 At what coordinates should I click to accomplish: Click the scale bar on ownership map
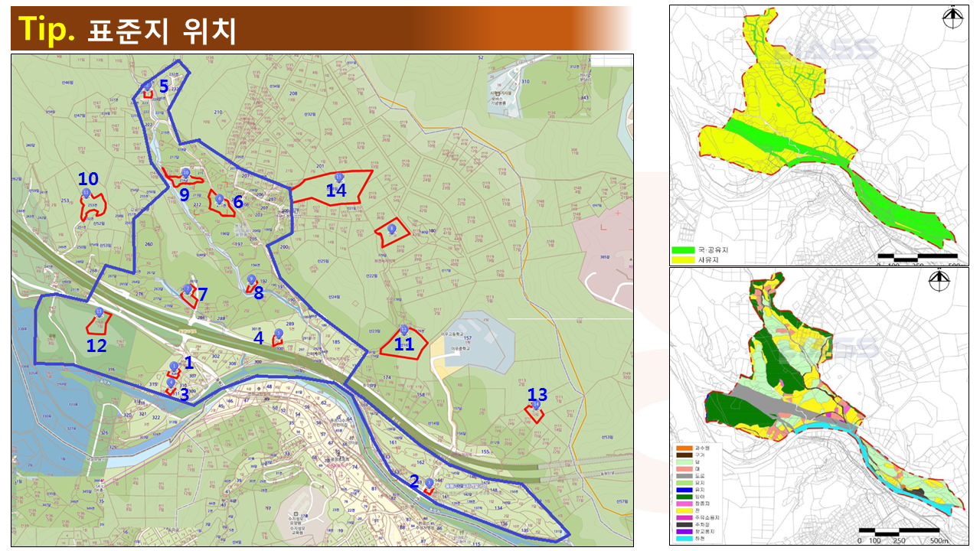(916, 255)
